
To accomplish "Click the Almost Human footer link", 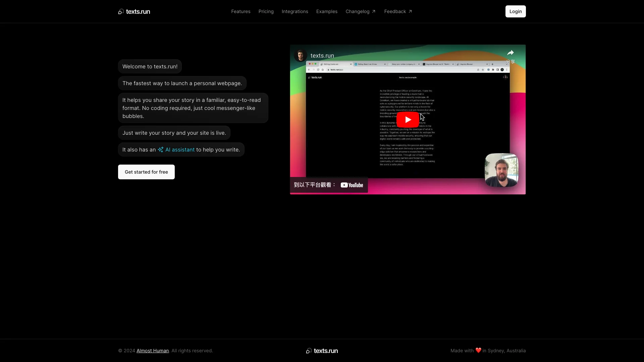I will coord(153,351).
